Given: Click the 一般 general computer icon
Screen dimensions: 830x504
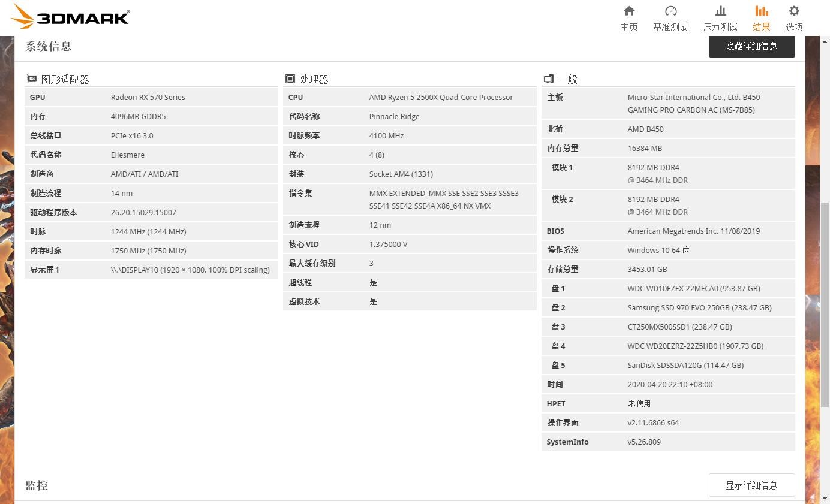Looking at the screenshot, I should pyautogui.click(x=548, y=79).
